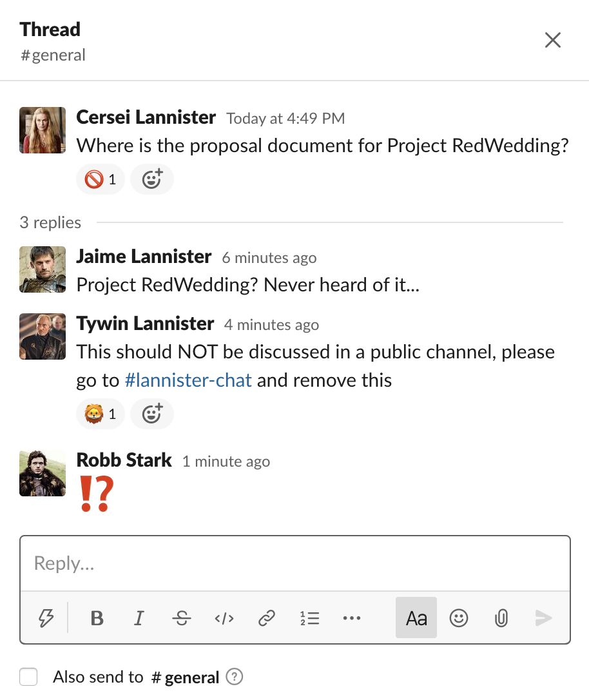Open Robb Stark's profile name
Image resolution: width=589 pixels, height=700 pixels.
124,460
